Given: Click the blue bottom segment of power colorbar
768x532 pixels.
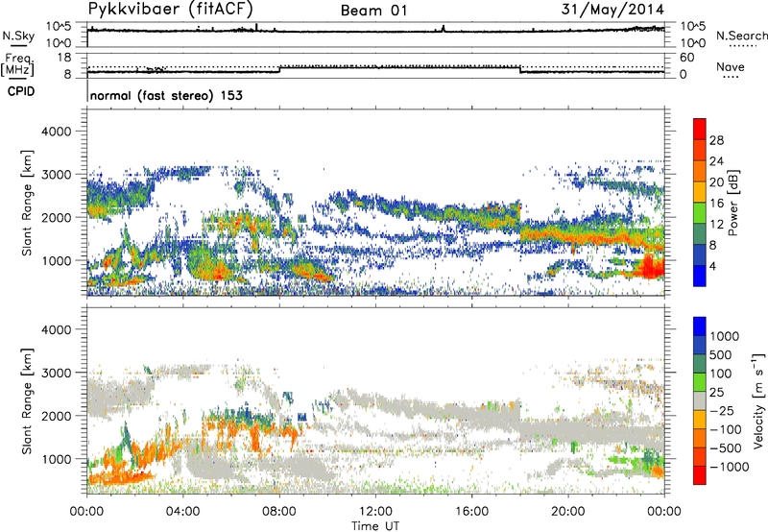Looking at the screenshot, I should [x=700, y=276].
